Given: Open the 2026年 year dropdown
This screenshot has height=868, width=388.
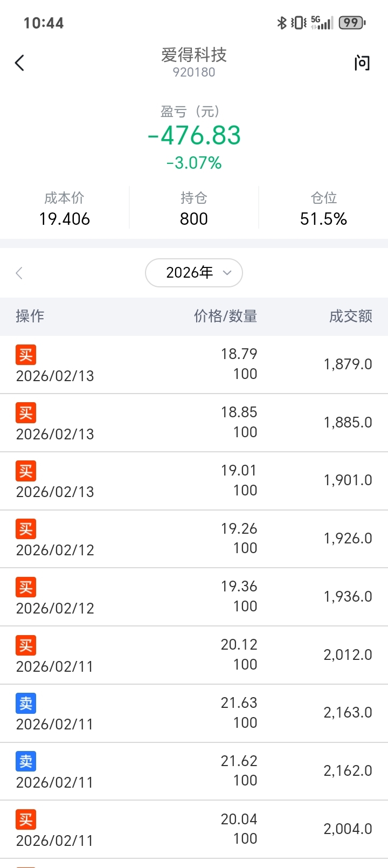Looking at the screenshot, I should point(193,273).
